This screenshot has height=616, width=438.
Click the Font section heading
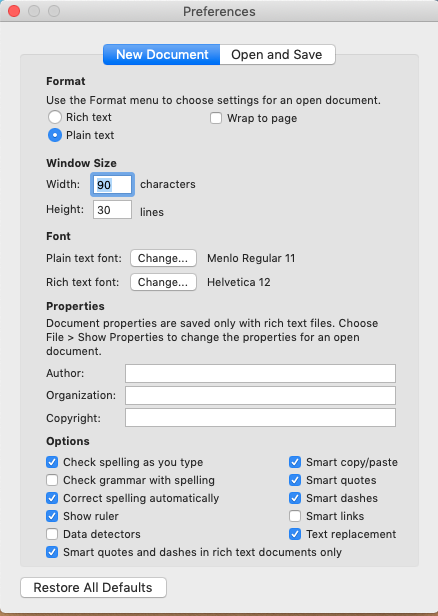(59, 236)
